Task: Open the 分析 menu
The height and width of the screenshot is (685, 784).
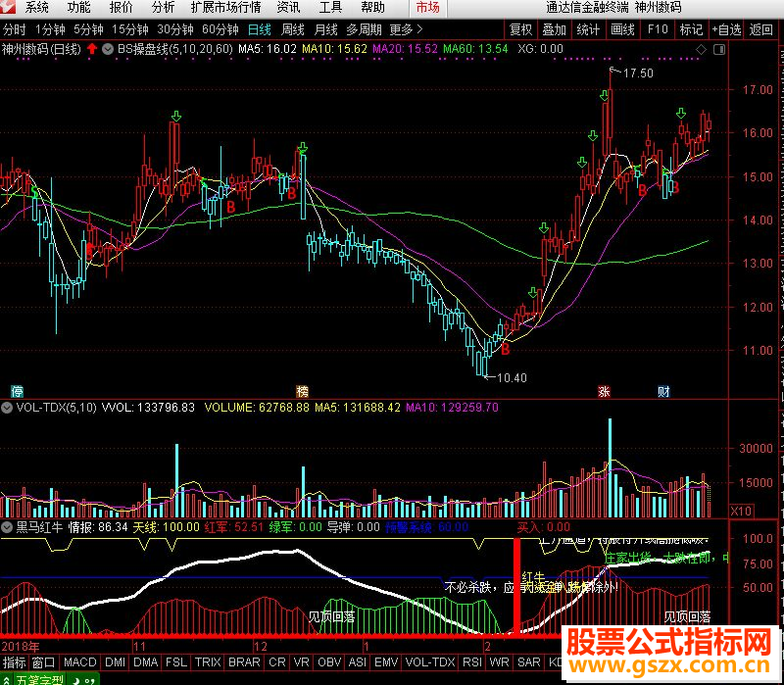Action: click(163, 8)
